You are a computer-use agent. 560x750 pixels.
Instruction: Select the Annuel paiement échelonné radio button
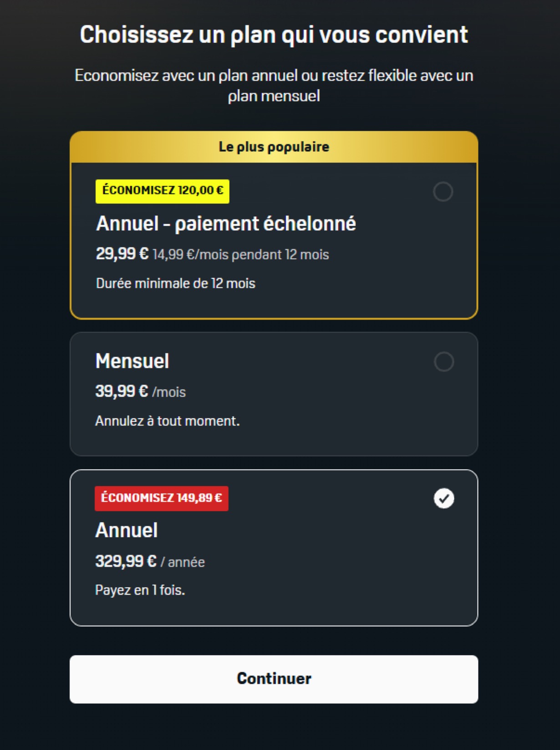tap(443, 192)
